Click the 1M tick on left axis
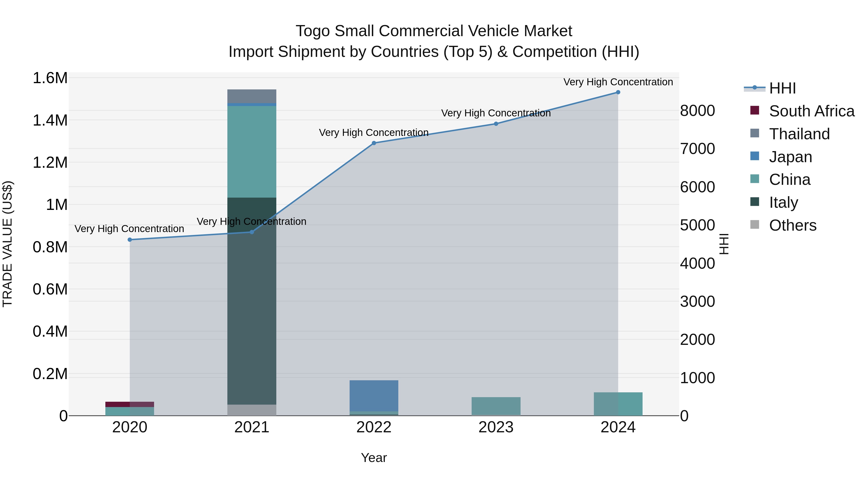Screen dimensions: 868x488 click(57, 205)
